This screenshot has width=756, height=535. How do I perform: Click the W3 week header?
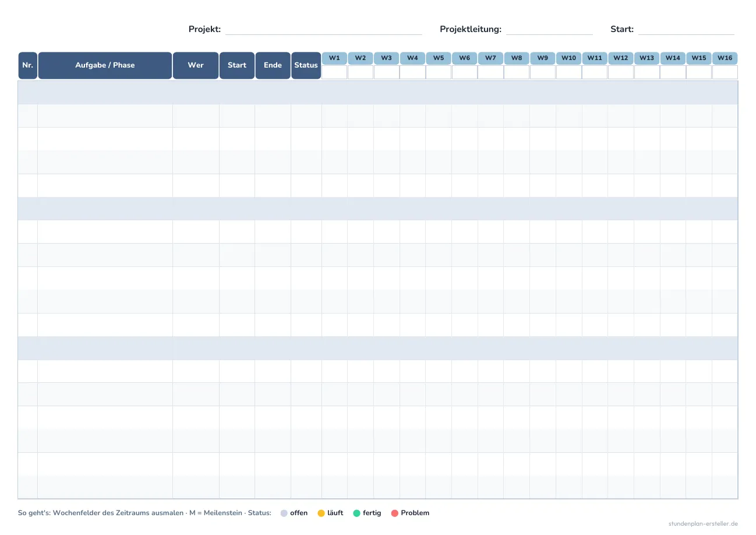tap(387, 58)
